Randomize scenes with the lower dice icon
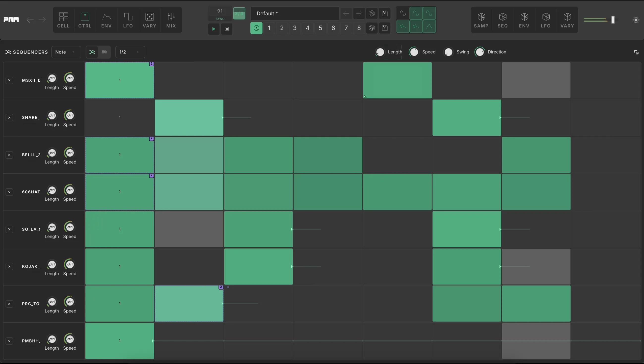Viewport: 644px width, 364px height. coord(372,28)
